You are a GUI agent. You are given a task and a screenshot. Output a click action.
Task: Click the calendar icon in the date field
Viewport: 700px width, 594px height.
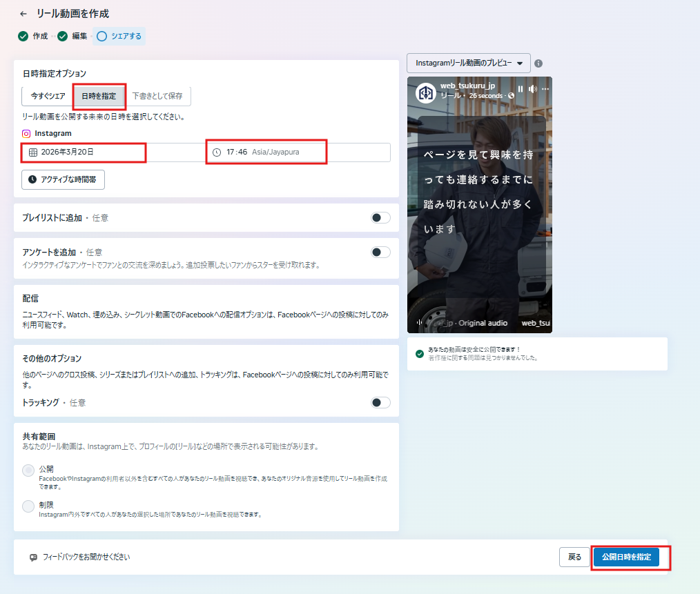32,152
